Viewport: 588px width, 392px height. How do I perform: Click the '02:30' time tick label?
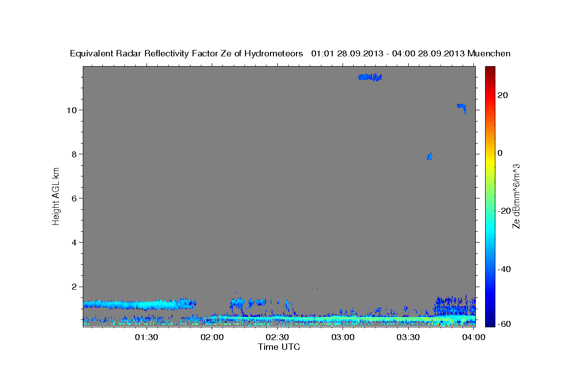(x=278, y=338)
